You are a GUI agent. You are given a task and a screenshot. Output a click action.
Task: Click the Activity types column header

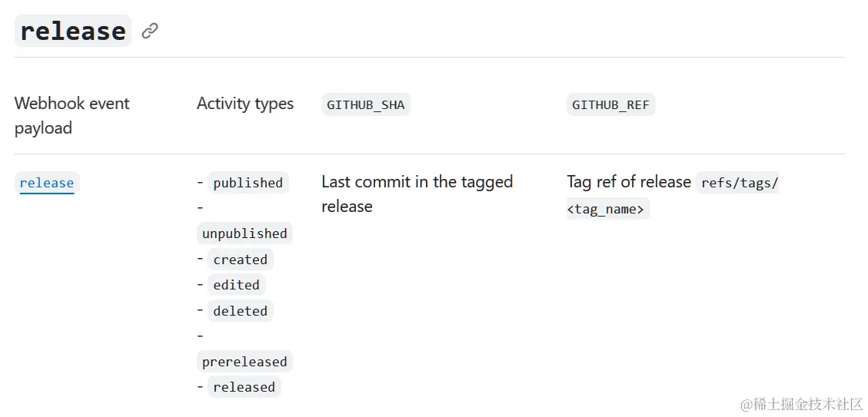point(245,104)
